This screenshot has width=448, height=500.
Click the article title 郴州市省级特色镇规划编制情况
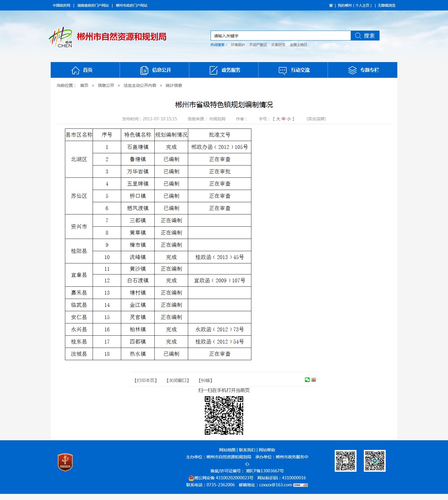point(224,105)
